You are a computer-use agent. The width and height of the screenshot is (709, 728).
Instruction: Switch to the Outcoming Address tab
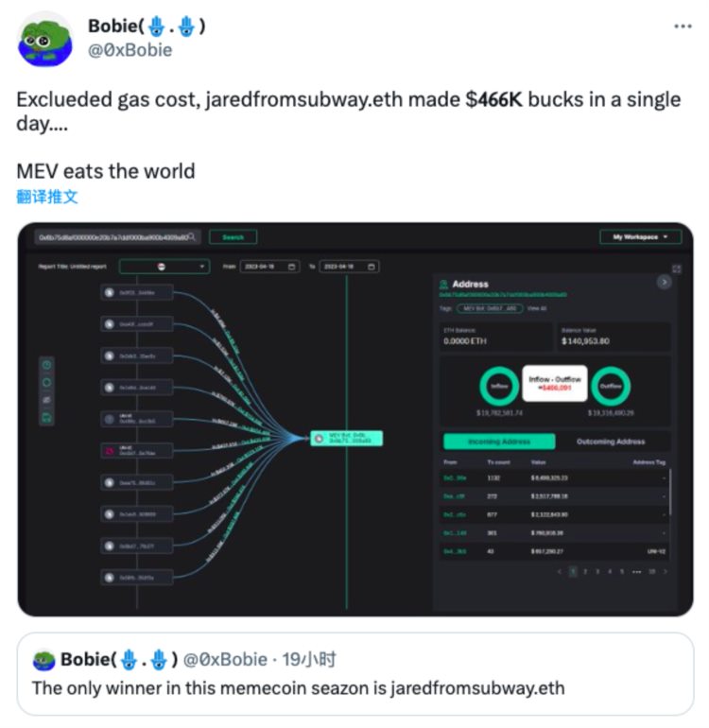coord(613,442)
